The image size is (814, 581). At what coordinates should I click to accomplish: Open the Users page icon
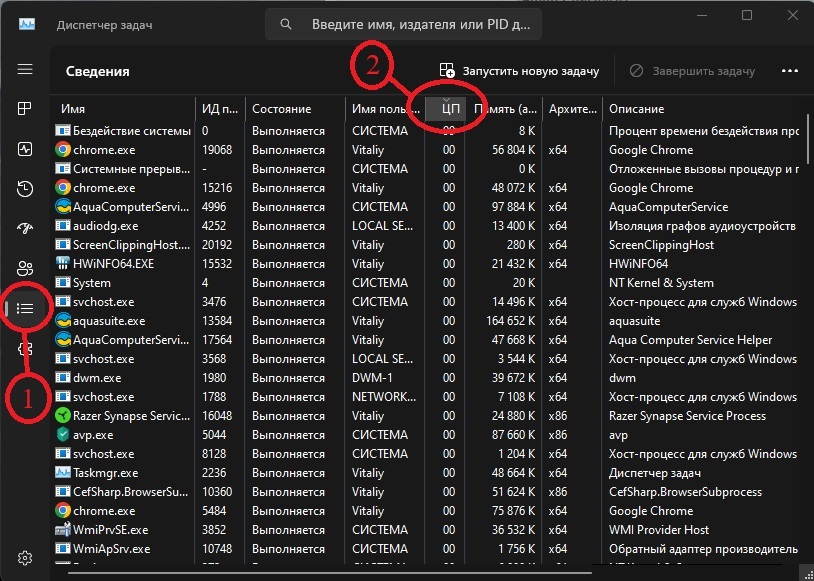point(25,268)
